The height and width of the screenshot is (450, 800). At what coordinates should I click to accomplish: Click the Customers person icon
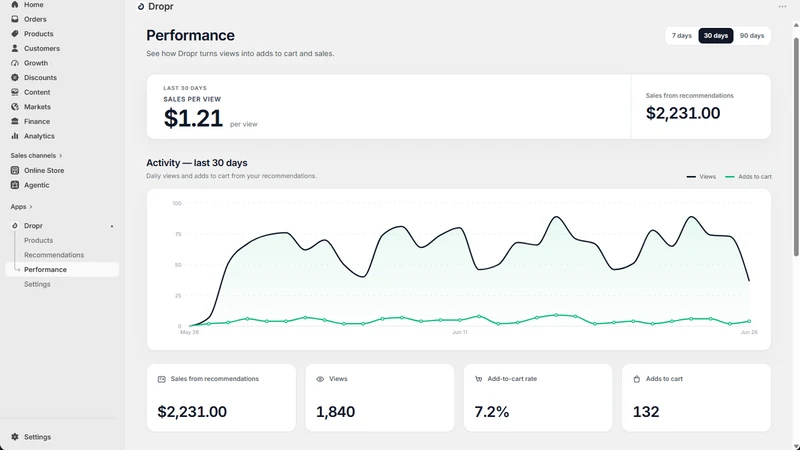tap(15, 48)
